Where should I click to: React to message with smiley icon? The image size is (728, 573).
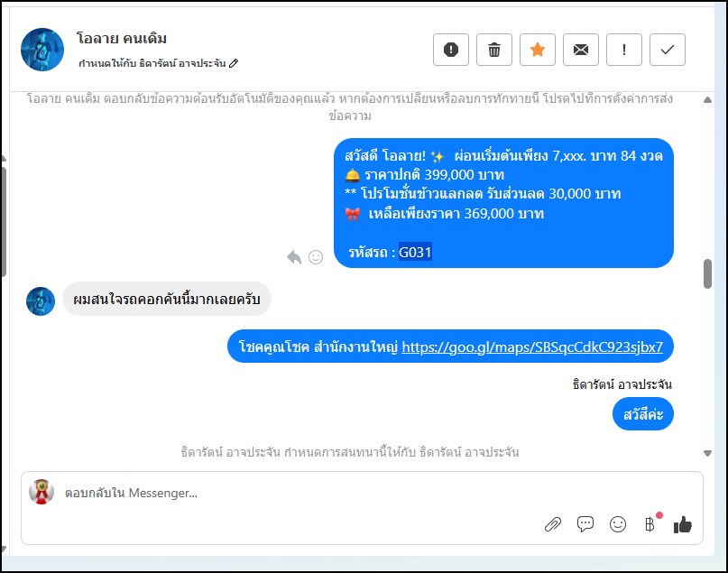click(316, 257)
